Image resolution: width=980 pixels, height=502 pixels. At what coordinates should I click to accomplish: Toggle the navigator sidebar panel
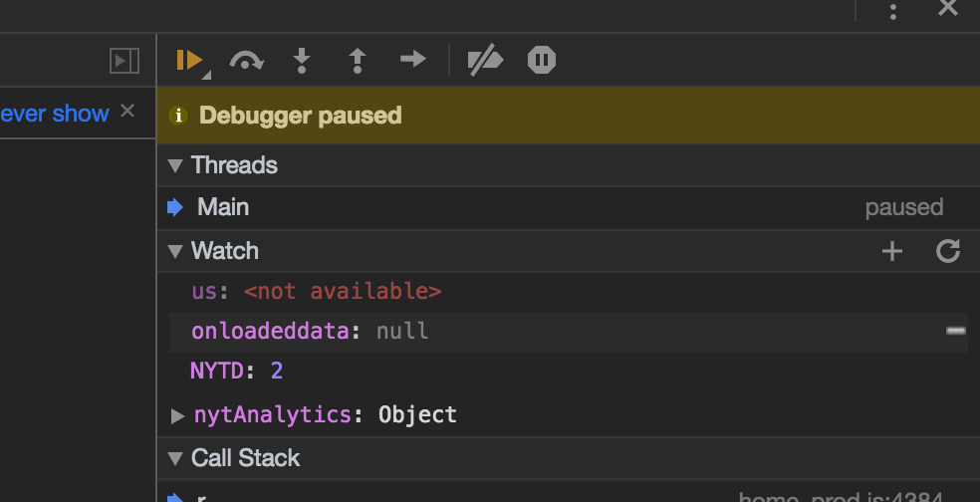pos(124,61)
